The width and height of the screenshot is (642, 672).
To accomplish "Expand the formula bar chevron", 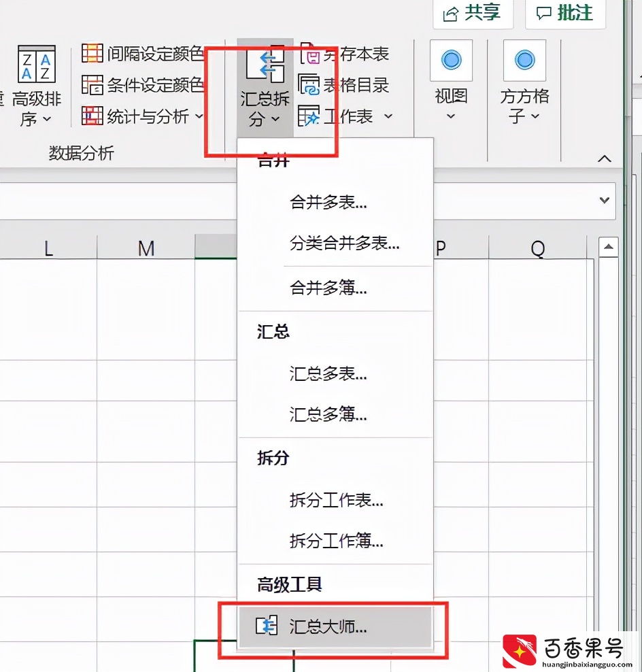I will coord(605,200).
